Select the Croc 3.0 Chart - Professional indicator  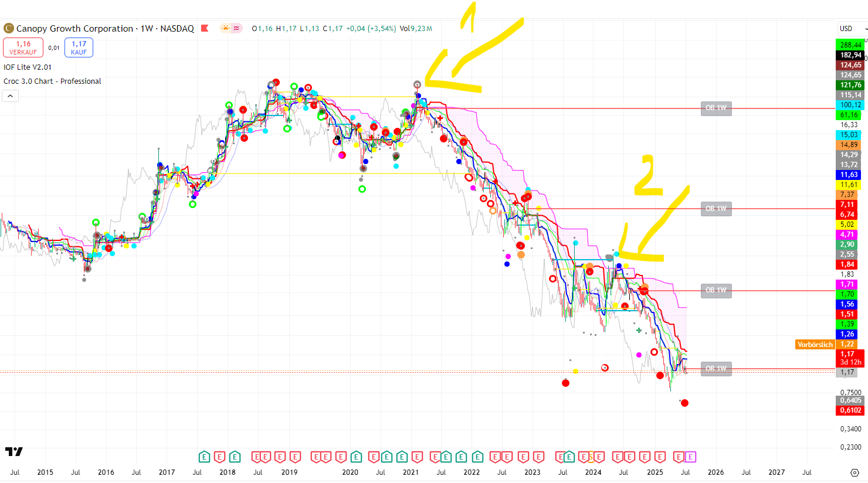(52, 81)
